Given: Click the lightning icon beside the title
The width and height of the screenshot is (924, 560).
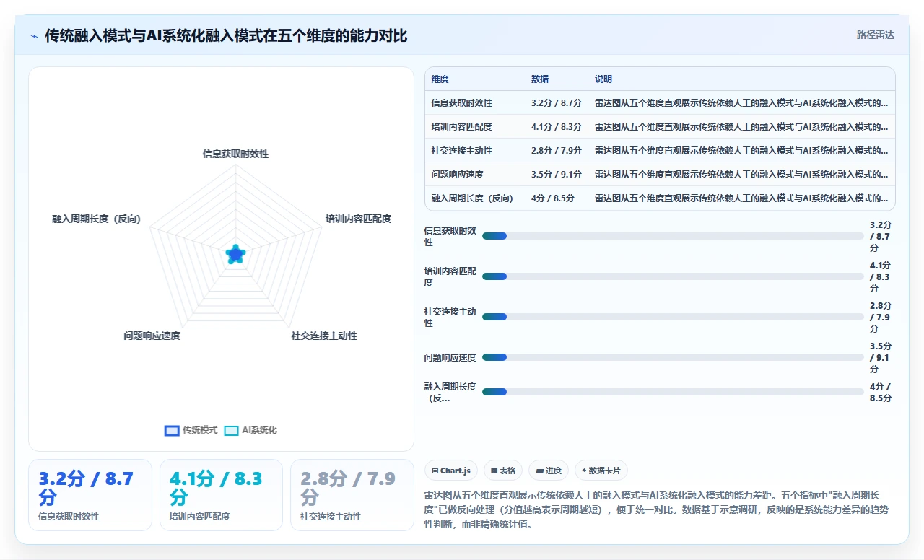Looking at the screenshot, I should 35,35.
